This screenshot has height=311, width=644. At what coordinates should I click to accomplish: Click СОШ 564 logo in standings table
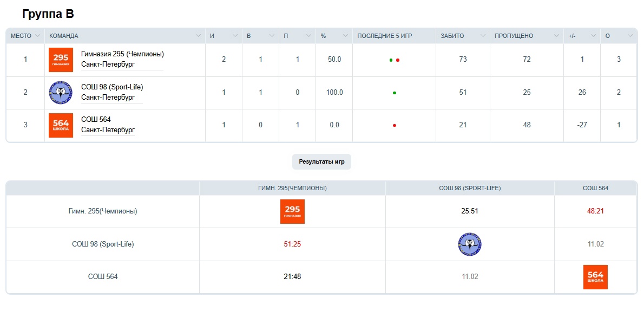(x=61, y=125)
